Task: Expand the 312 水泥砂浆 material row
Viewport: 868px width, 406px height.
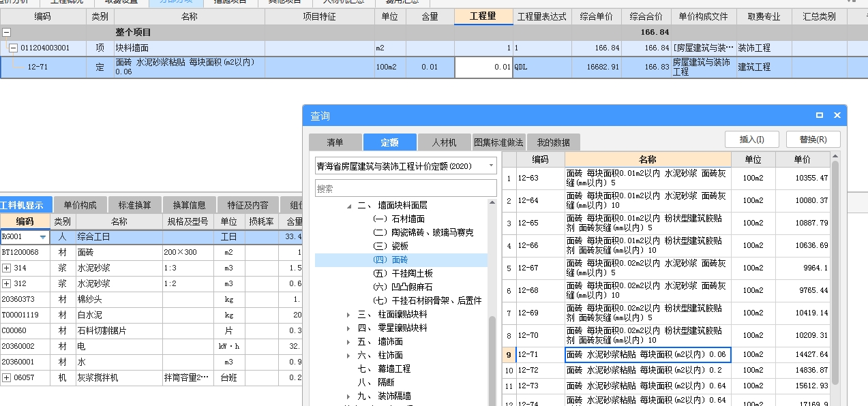Action: point(7,283)
